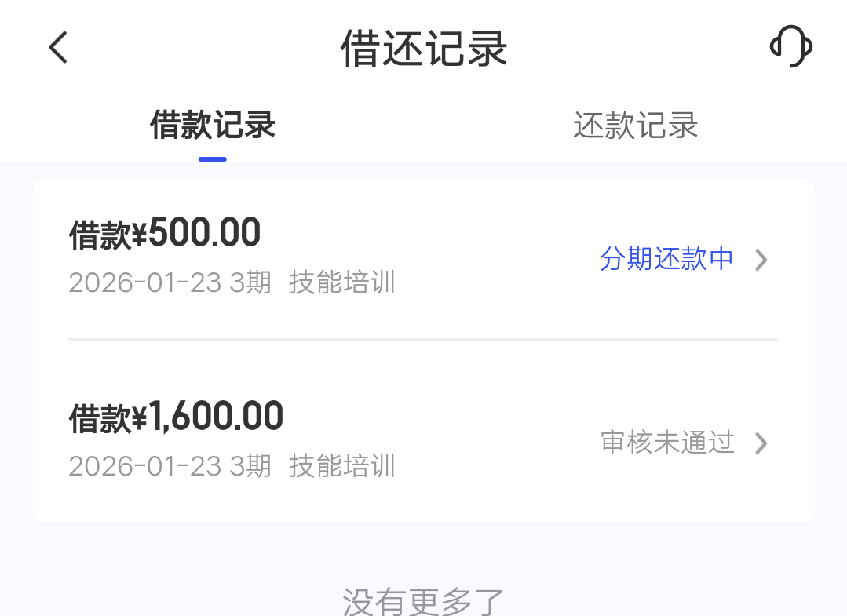Screen dimensions: 847x616
Task: Click the blue underline below 借款记录
Action: 213,159
